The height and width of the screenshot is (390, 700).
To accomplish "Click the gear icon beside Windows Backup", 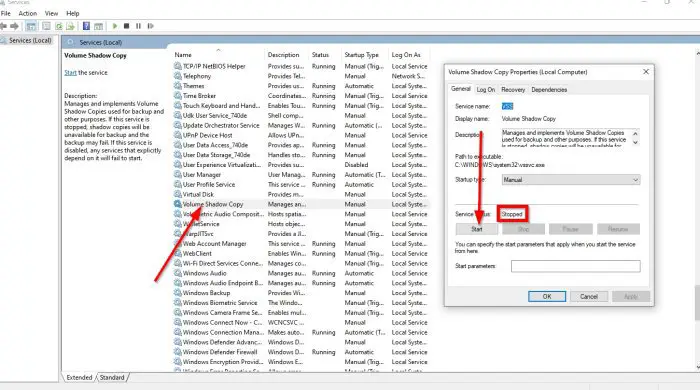I will pyautogui.click(x=178, y=293).
